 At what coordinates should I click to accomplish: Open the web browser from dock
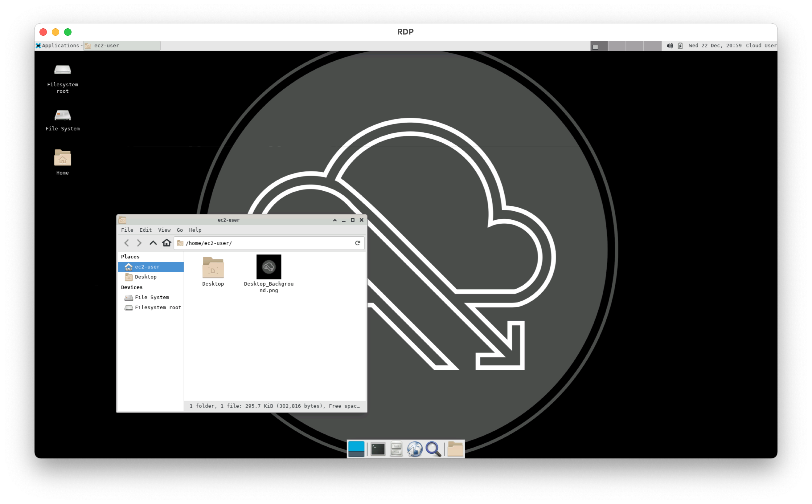point(415,449)
